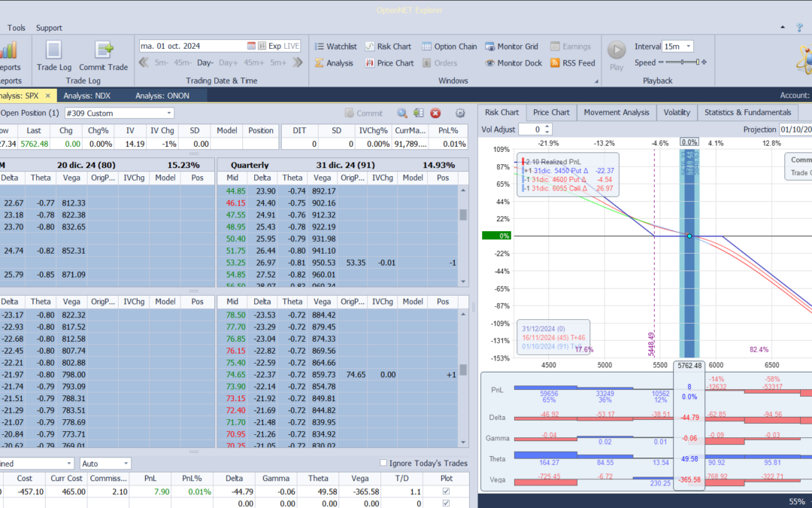Open the Tools menu

click(16, 28)
